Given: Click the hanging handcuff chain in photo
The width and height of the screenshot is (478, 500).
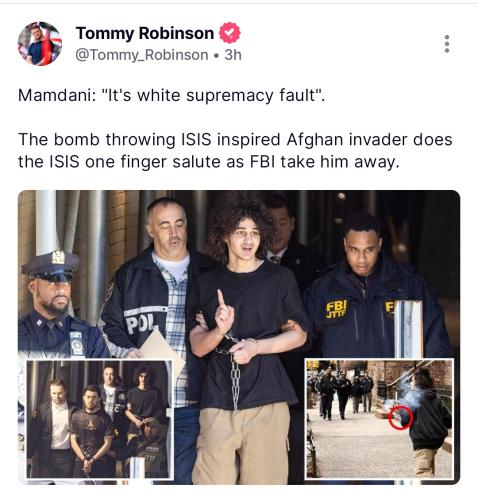Looking at the screenshot, I should 235,380.
